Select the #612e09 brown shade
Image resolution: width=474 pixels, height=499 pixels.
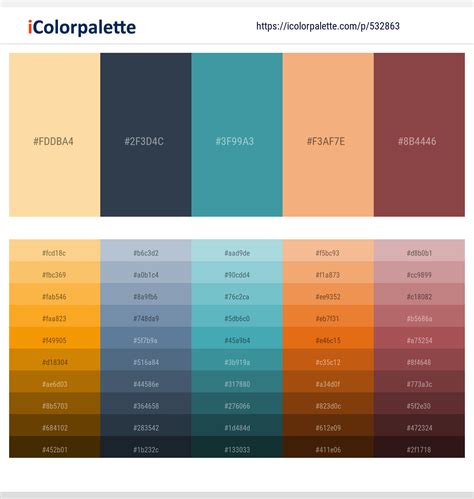pos(328,425)
